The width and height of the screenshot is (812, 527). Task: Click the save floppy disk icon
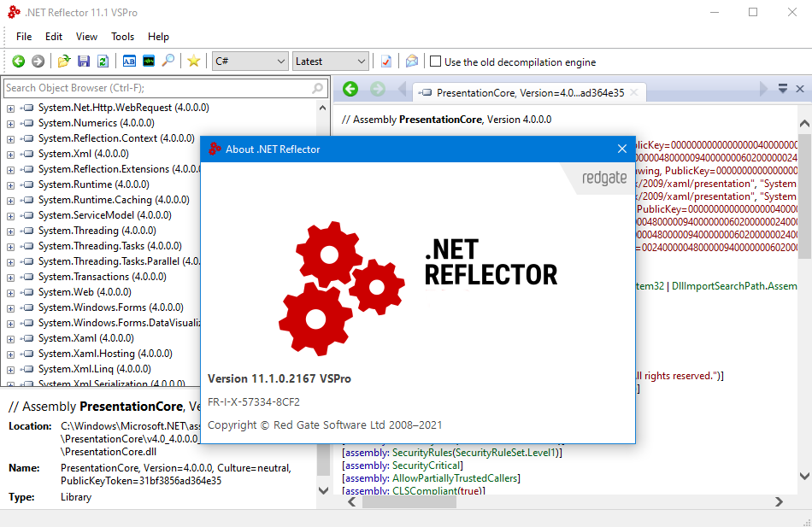tap(84, 61)
